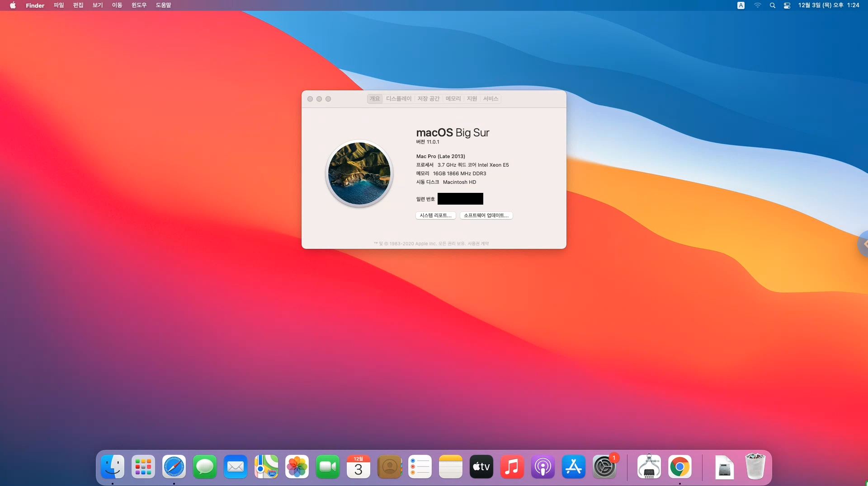Screen dimensions: 868x486
Task: Click the 3.7 GHz Intel Xeon E5 text
Action: click(x=473, y=165)
